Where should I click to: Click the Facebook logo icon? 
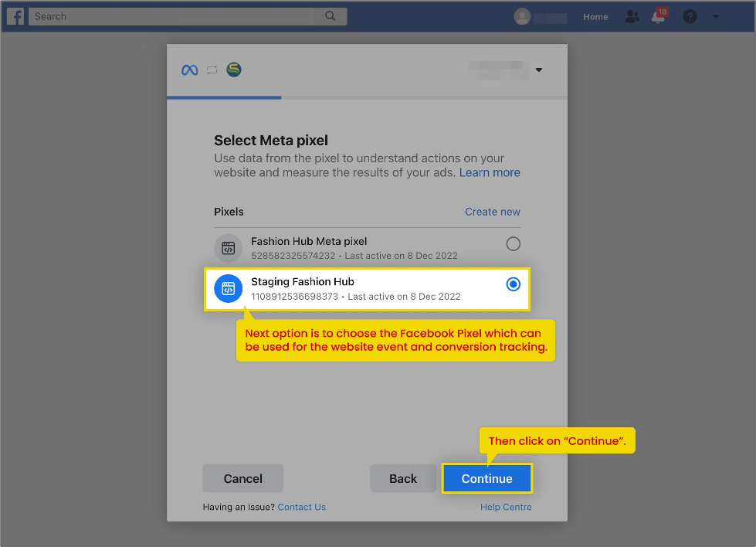click(x=15, y=16)
